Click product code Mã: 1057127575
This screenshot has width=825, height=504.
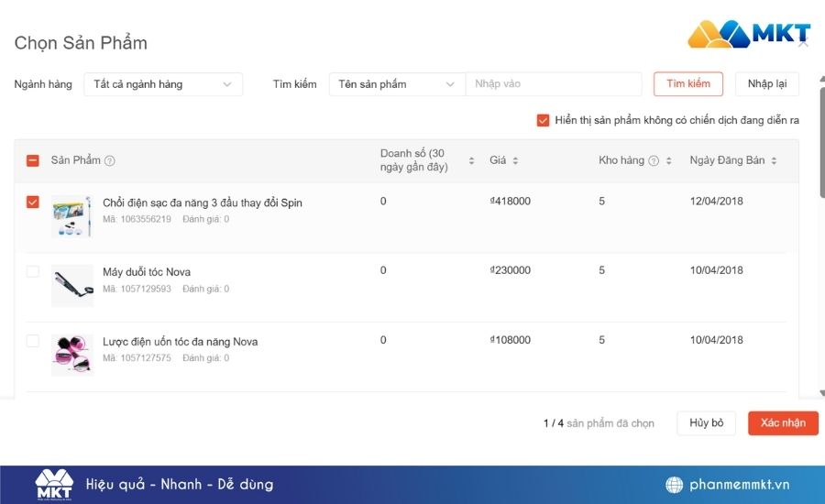click(137, 357)
